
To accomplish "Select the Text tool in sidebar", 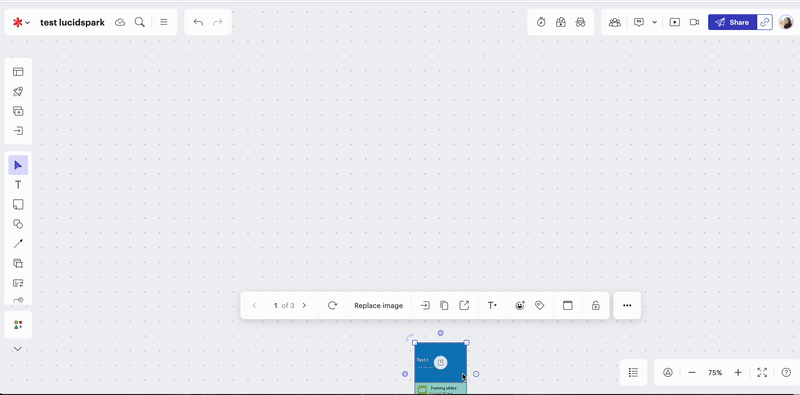I will pos(18,185).
